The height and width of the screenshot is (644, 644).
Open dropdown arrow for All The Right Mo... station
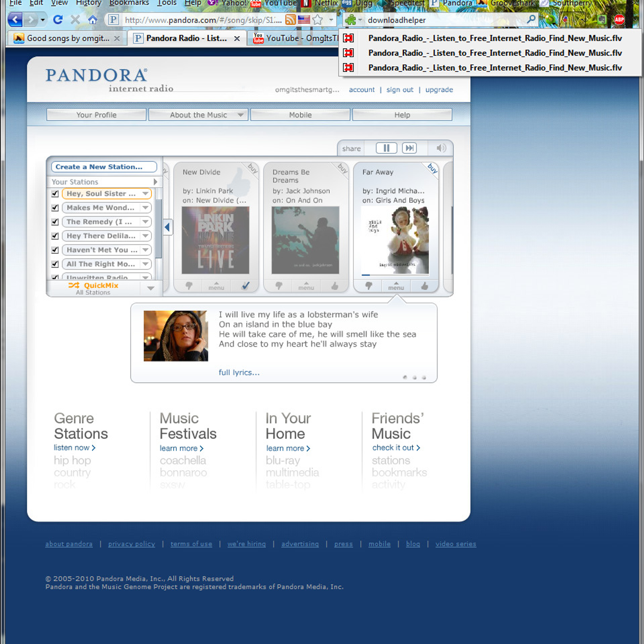pyautogui.click(x=145, y=264)
